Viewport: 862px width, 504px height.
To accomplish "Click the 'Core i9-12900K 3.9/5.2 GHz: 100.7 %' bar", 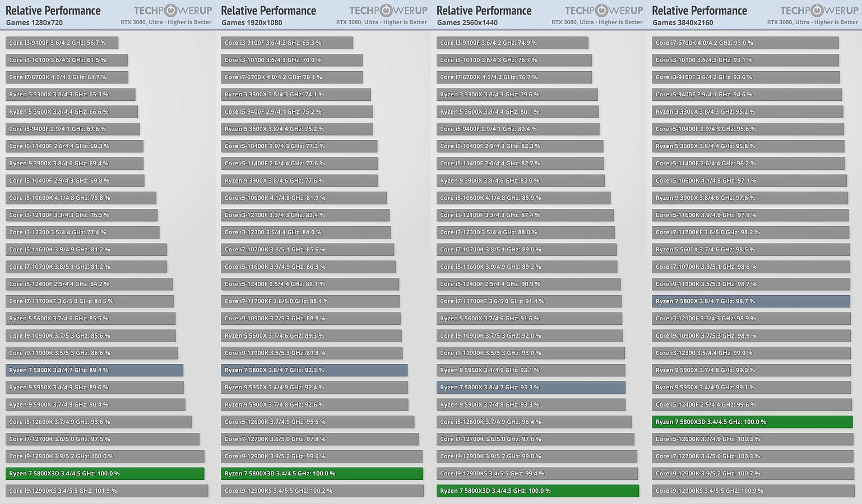I will pos(753,474).
